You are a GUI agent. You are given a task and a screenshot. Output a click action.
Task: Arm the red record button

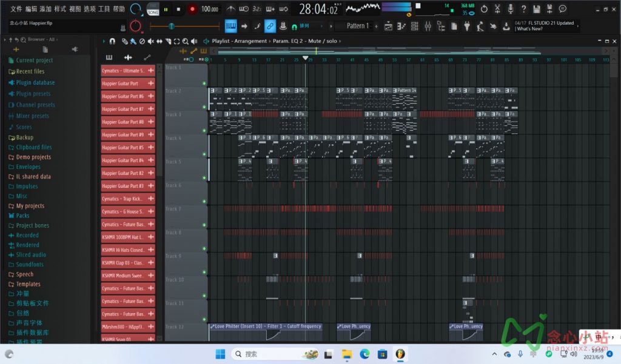click(x=192, y=9)
